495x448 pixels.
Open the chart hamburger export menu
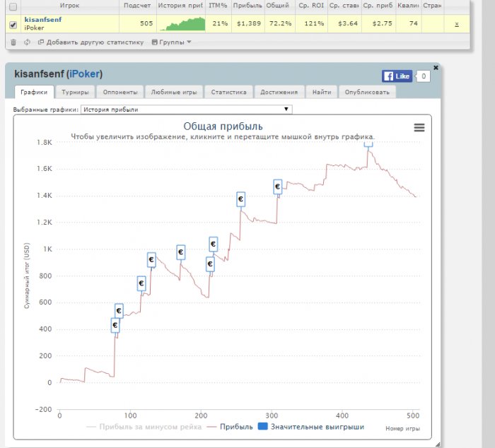coord(419,127)
